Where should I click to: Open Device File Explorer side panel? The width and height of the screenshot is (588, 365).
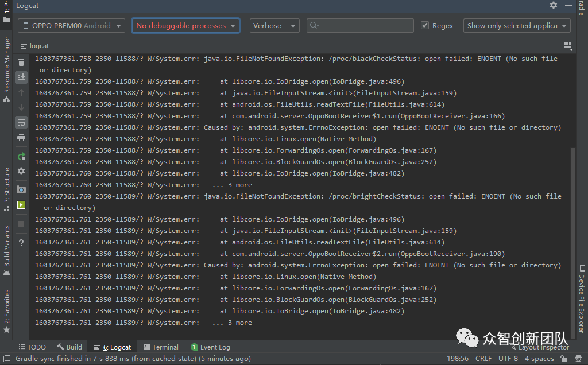582,298
